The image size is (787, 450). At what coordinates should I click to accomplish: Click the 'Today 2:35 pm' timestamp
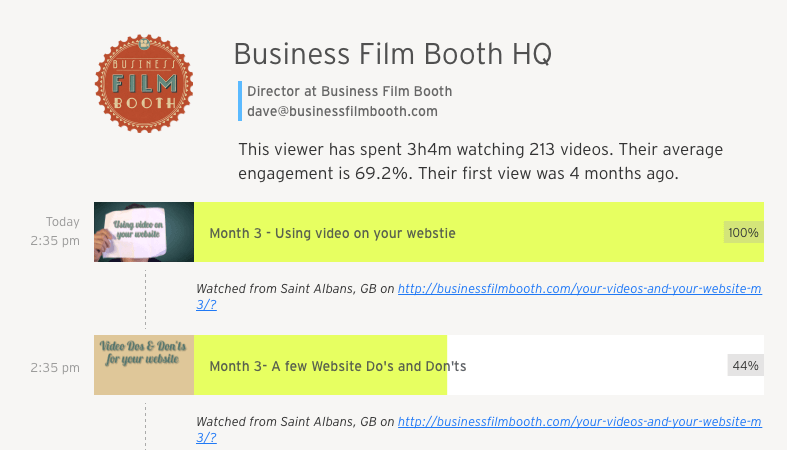coord(55,231)
